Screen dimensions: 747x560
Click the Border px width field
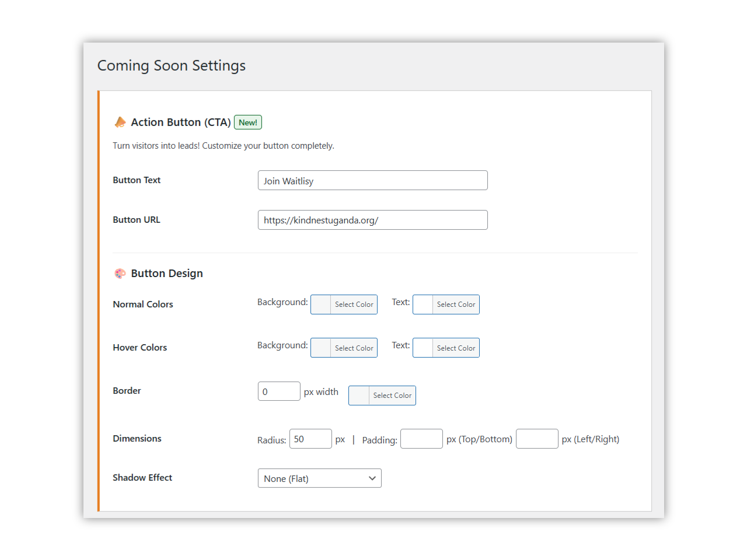(279, 391)
